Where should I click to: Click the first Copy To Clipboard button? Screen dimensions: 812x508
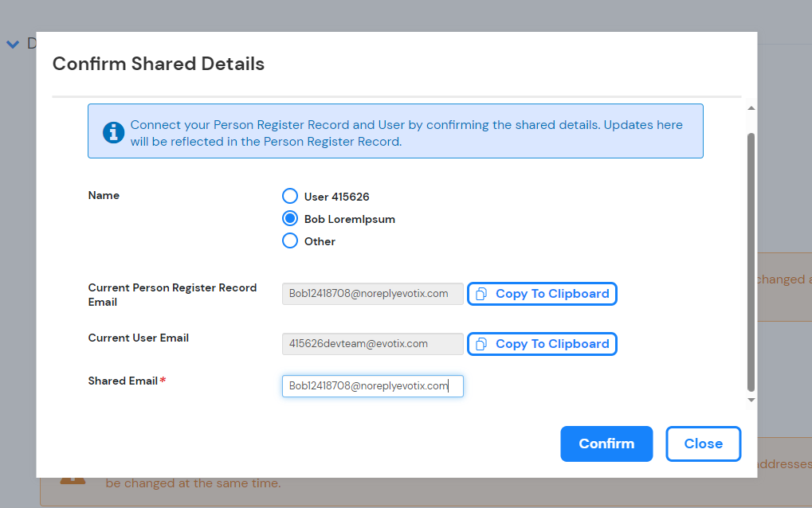[542, 294]
